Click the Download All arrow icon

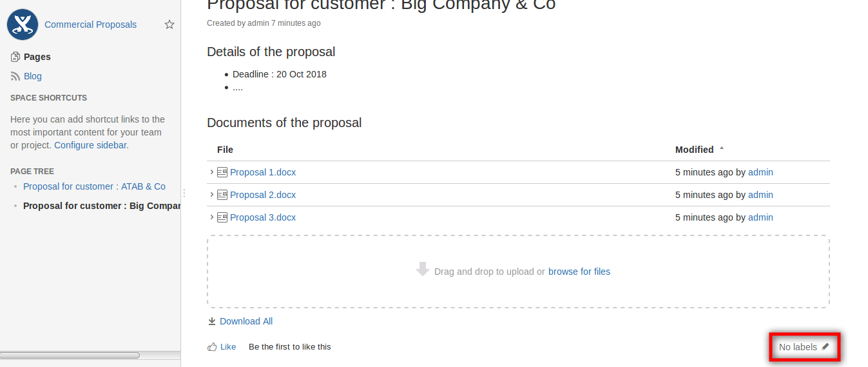click(x=212, y=321)
